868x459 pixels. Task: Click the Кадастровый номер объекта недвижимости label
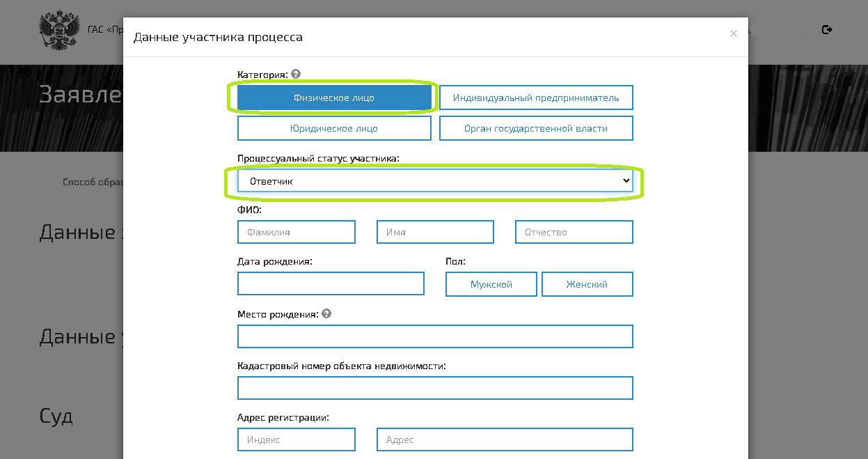pyautogui.click(x=342, y=366)
